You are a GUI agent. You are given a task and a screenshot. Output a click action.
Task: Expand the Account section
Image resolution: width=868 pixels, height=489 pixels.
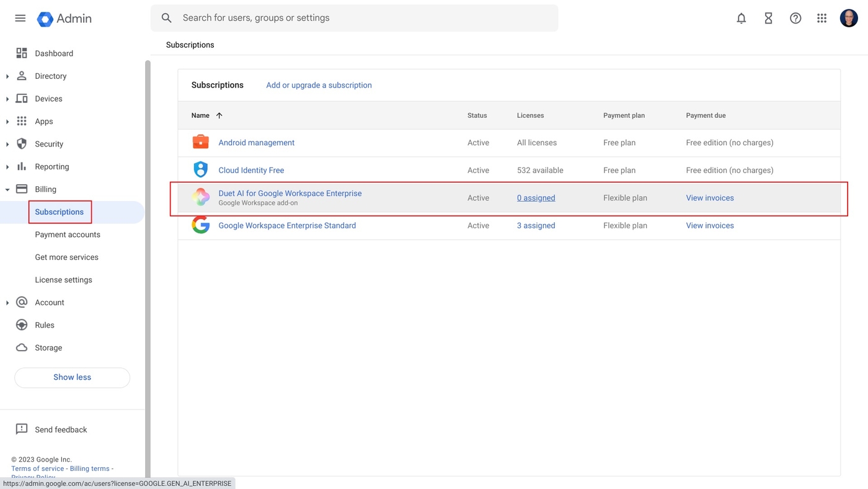coord(7,303)
